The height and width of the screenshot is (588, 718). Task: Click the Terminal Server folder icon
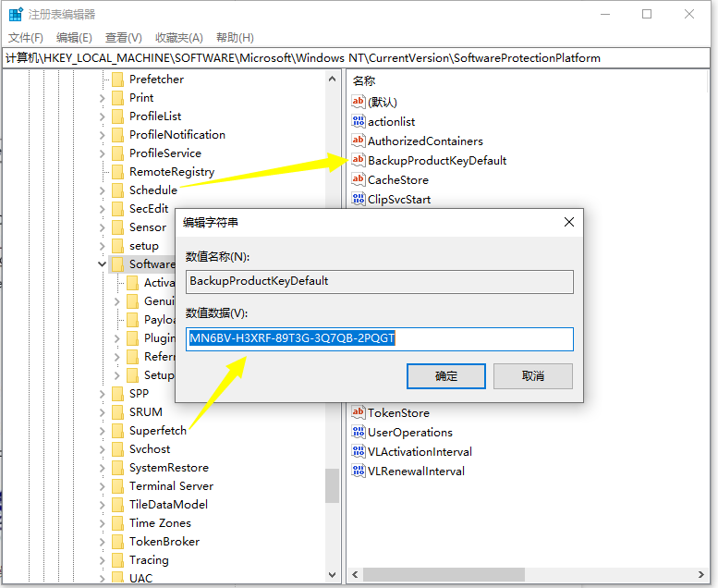pos(117,486)
